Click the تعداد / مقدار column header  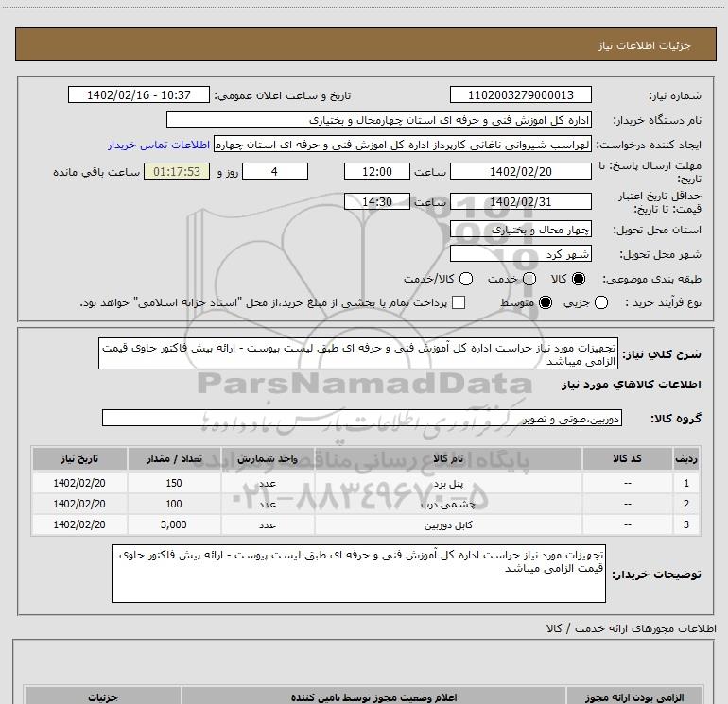(174, 458)
